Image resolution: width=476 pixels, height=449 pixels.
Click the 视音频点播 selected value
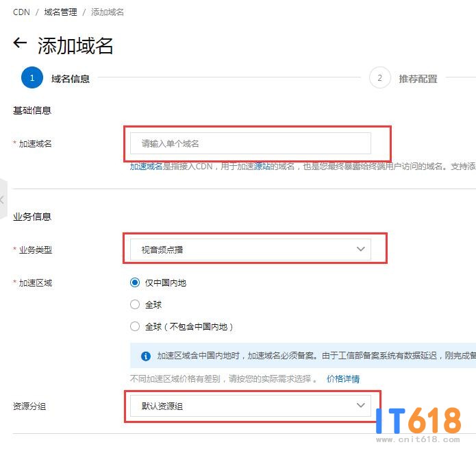(x=162, y=250)
